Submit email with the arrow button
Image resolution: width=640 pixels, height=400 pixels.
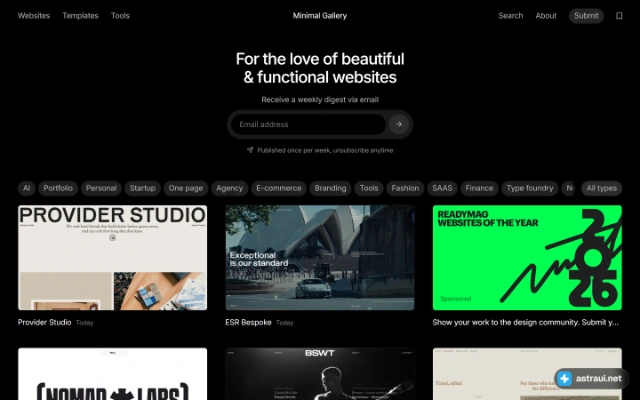pos(399,124)
